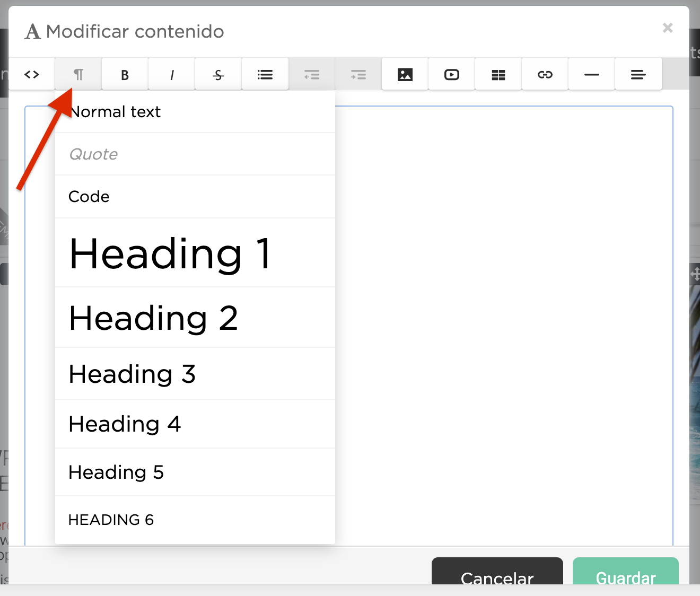This screenshot has width=700, height=596.
Task: Insert a hyperlink
Action: click(545, 74)
